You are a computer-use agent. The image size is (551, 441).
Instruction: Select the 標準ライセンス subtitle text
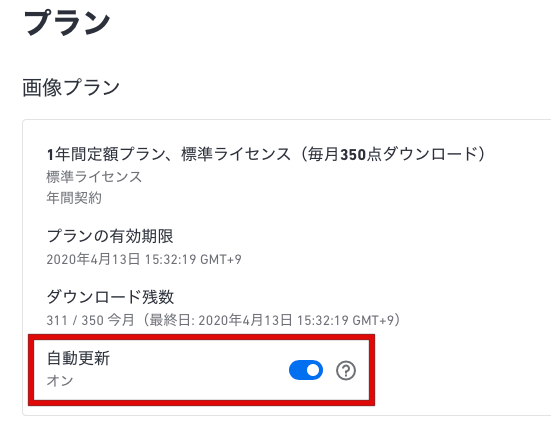tap(94, 176)
